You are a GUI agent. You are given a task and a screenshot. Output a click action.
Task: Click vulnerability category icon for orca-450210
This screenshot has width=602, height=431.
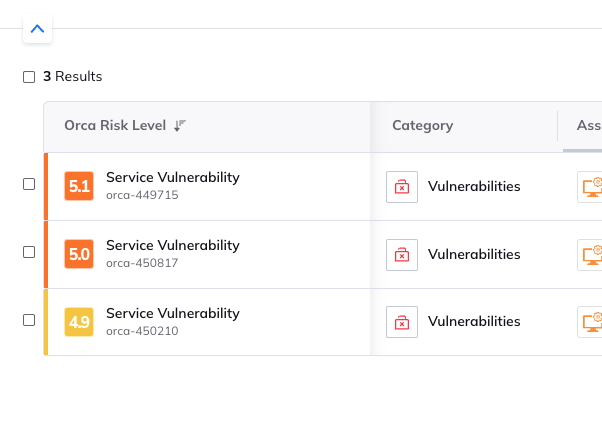click(402, 321)
